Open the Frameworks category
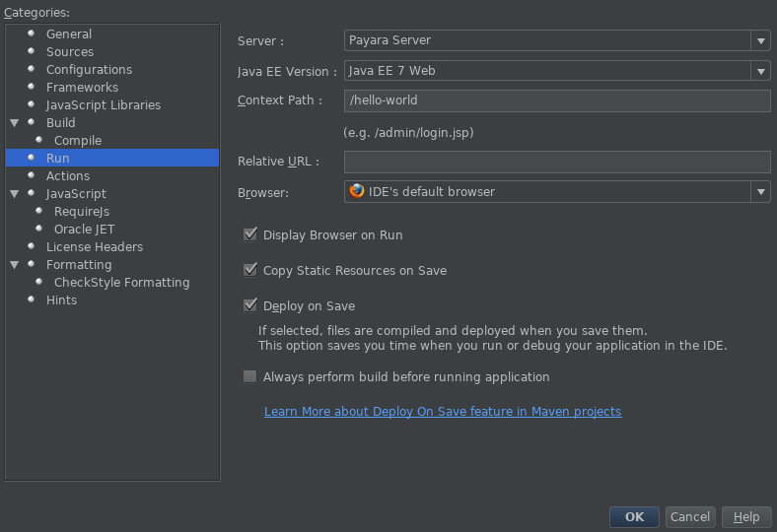 [x=82, y=88]
